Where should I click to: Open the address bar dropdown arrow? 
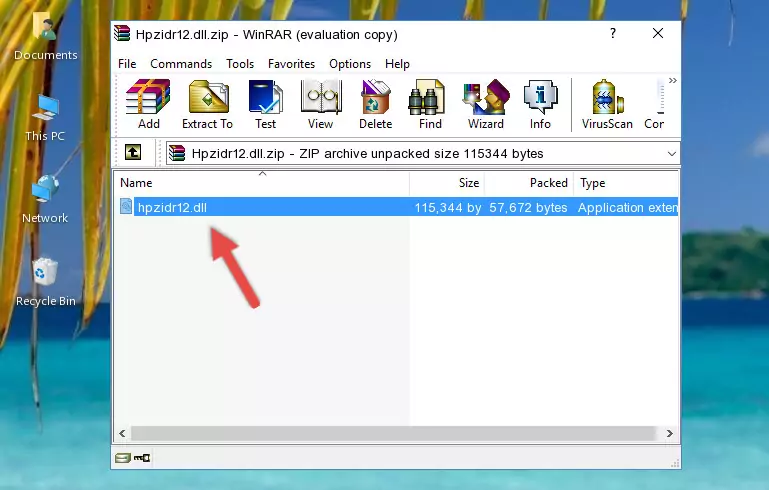[x=671, y=154]
